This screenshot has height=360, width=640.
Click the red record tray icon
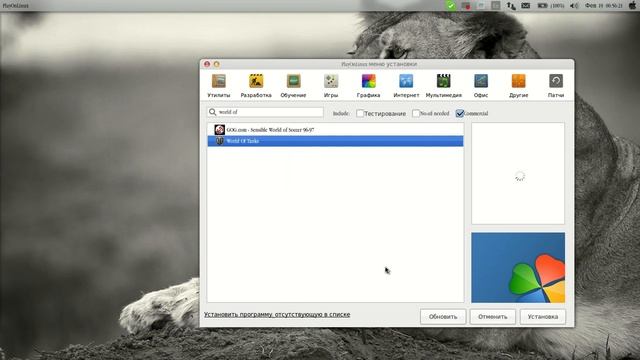466,6
